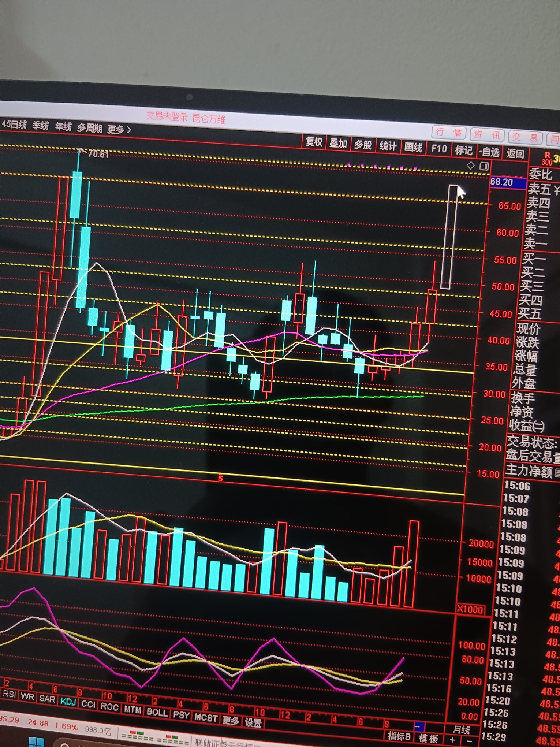
Task: Click the 主力净额 label
Action: point(529,471)
